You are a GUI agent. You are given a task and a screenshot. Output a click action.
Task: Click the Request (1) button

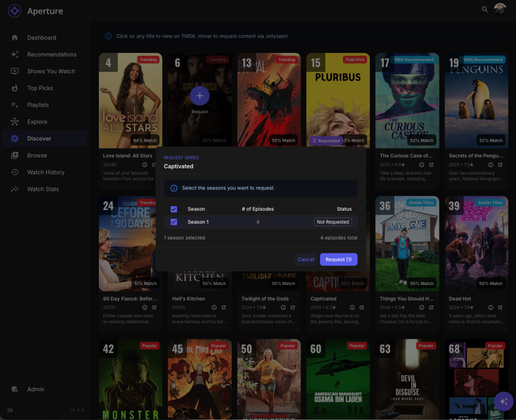coord(338,259)
